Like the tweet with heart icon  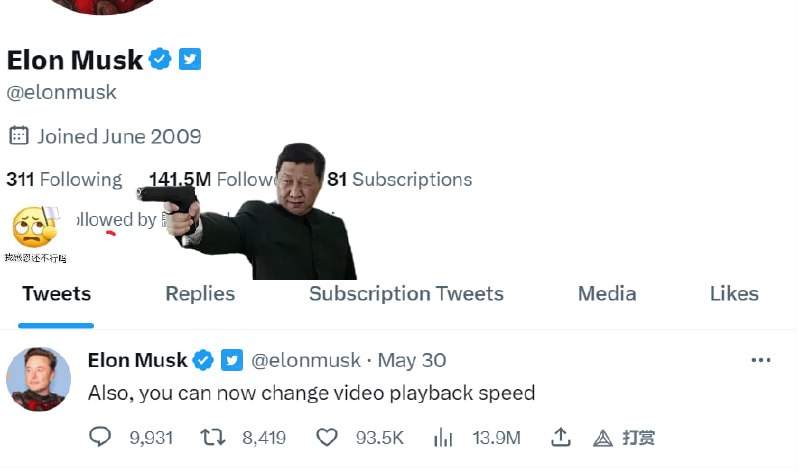[x=327, y=437]
